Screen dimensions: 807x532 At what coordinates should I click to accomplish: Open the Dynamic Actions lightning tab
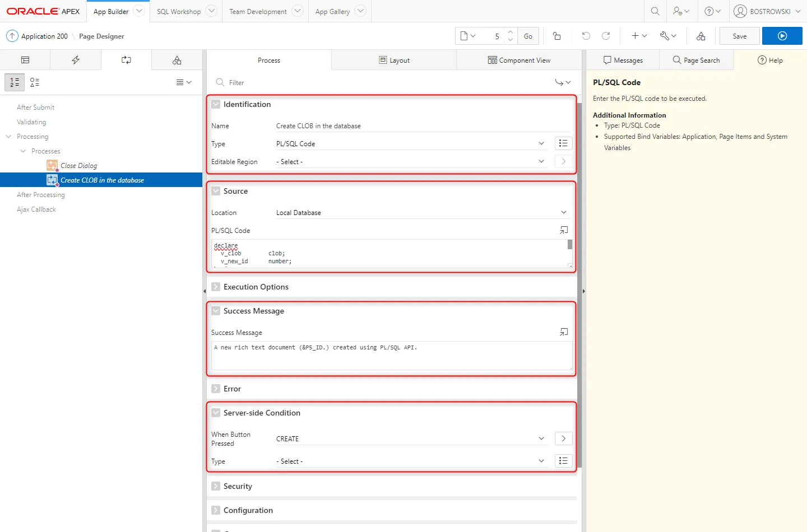pyautogui.click(x=76, y=60)
